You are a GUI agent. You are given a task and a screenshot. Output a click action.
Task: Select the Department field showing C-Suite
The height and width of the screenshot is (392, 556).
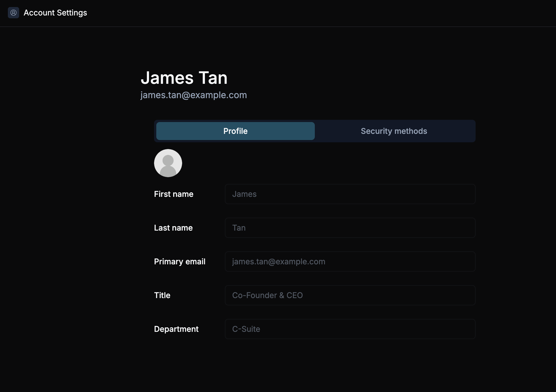[x=350, y=329]
